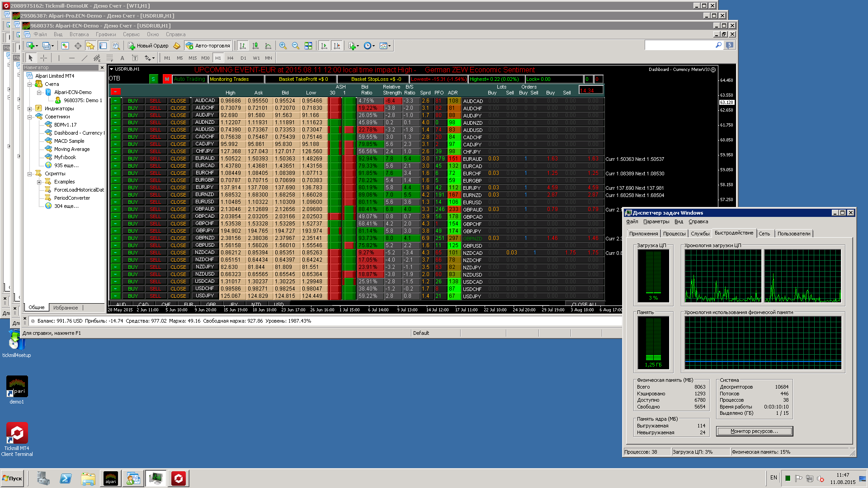Select the vertical line drawing tool

tap(59, 58)
